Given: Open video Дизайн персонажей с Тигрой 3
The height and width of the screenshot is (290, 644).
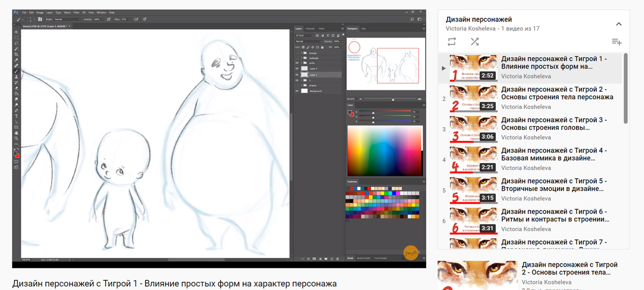Looking at the screenshot, I should (531, 129).
